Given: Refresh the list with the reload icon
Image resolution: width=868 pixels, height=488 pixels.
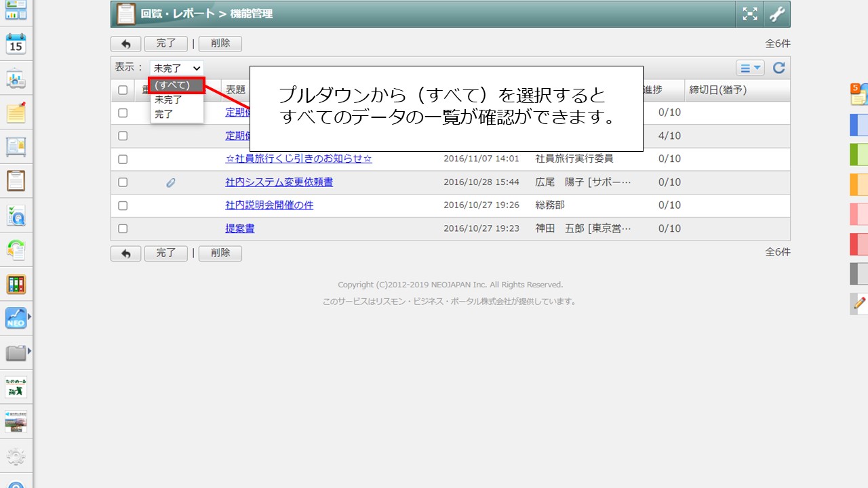Looking at the screenshot, I should [x=778, y=68].
